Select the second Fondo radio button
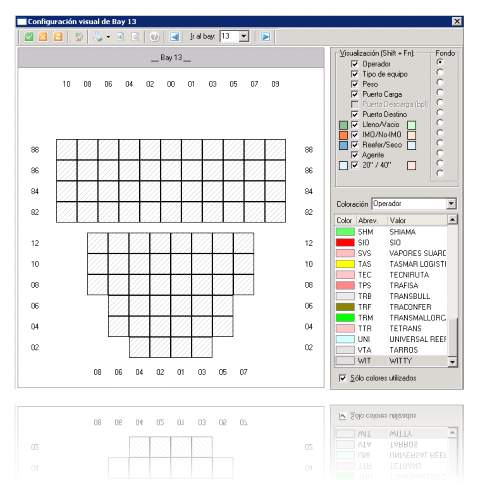Screen dimensions: 478x497 click(440, 72)
